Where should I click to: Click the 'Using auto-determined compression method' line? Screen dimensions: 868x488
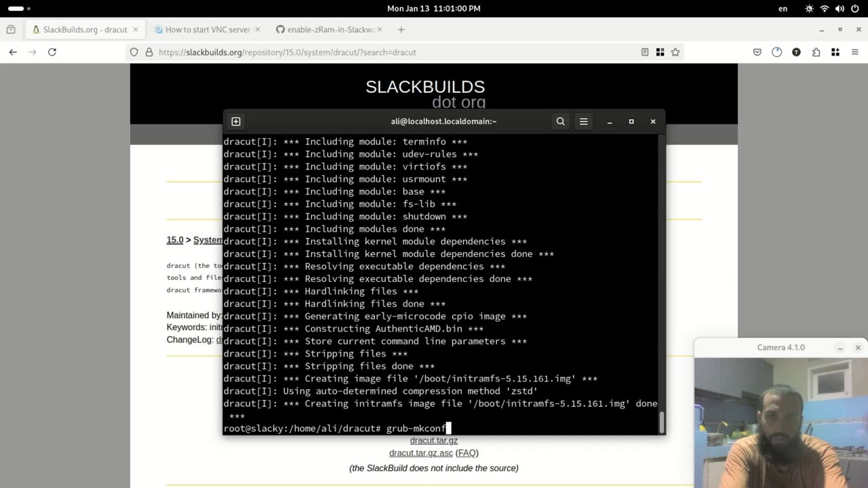tap(380, 391)
